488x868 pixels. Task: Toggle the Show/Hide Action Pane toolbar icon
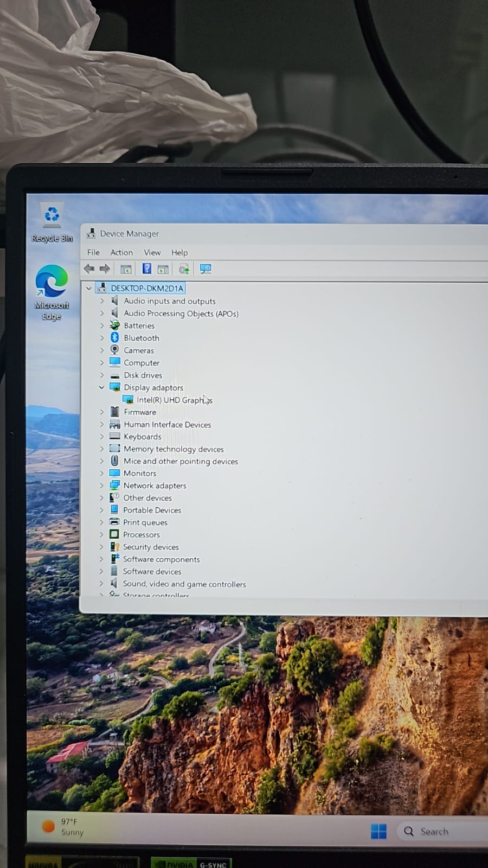pos(163,269)
